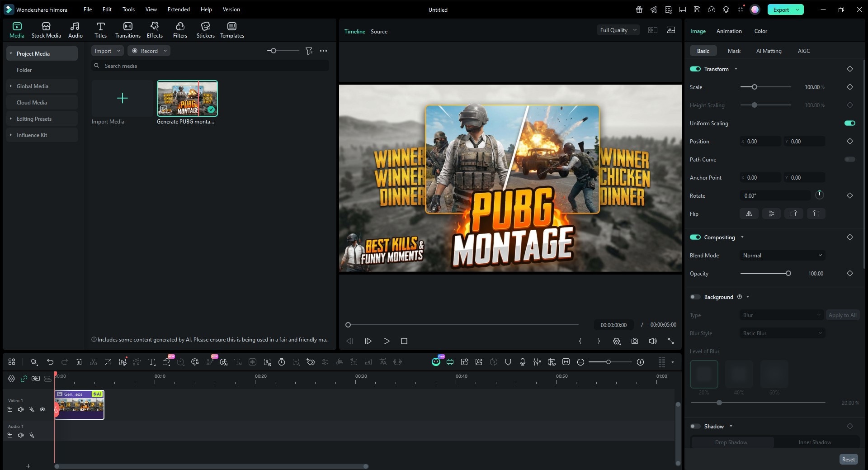The width and height of the screenshot is (868, 470).
Task: Open the Blend Mode dropdown
Action: coord(782,255)
